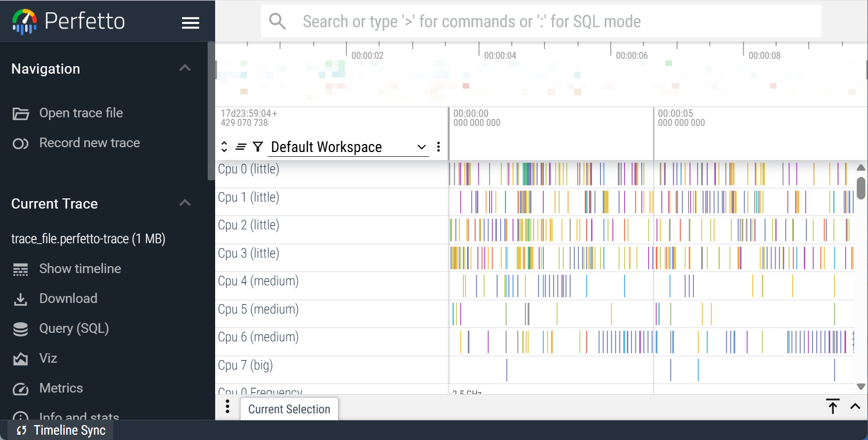Click the Cpu 1 (little) track label
Screen dimensions: 868x440
tap(248, 197)
